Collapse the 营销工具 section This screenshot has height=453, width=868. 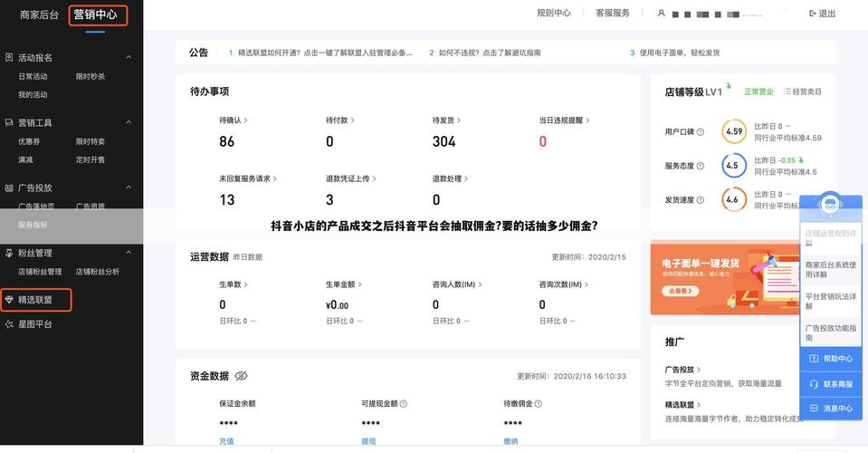point(129,122)
